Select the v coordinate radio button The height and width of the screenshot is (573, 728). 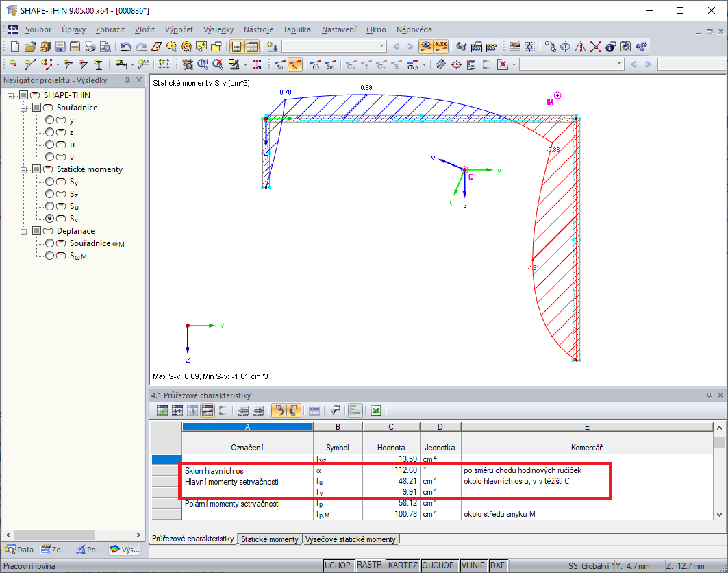(x=50, y=157)
